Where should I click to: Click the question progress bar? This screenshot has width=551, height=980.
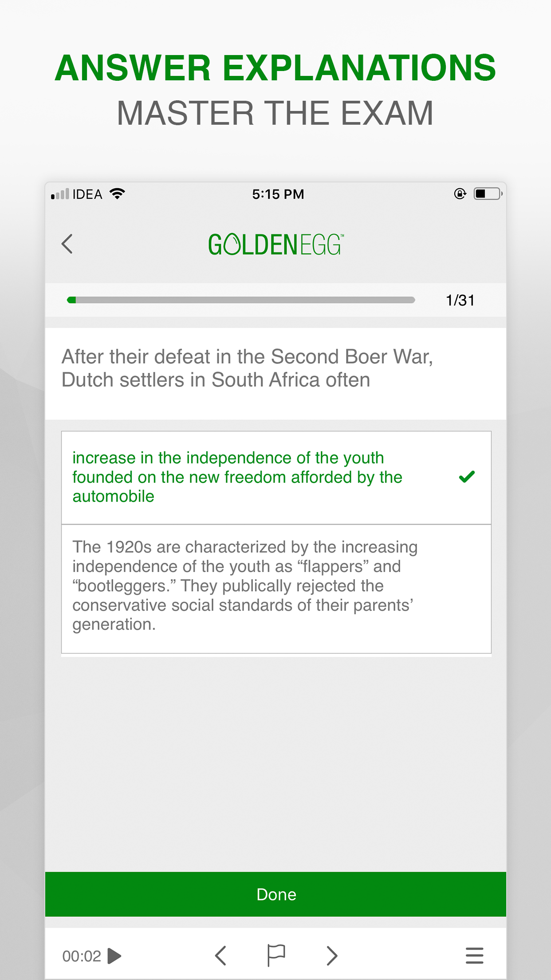pyautogui.click(x=241, y=300)
